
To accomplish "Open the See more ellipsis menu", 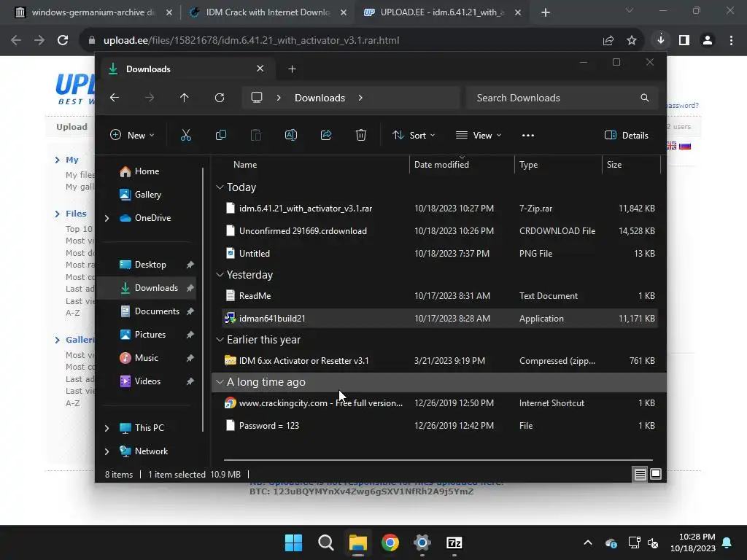I will pos(528,135).
